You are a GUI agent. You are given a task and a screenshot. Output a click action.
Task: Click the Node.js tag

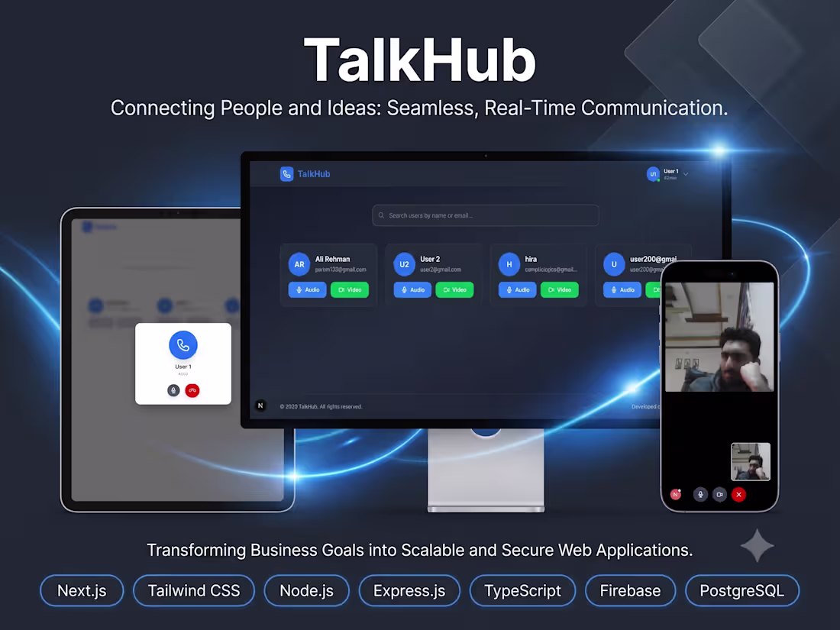[x=306, y=590]
